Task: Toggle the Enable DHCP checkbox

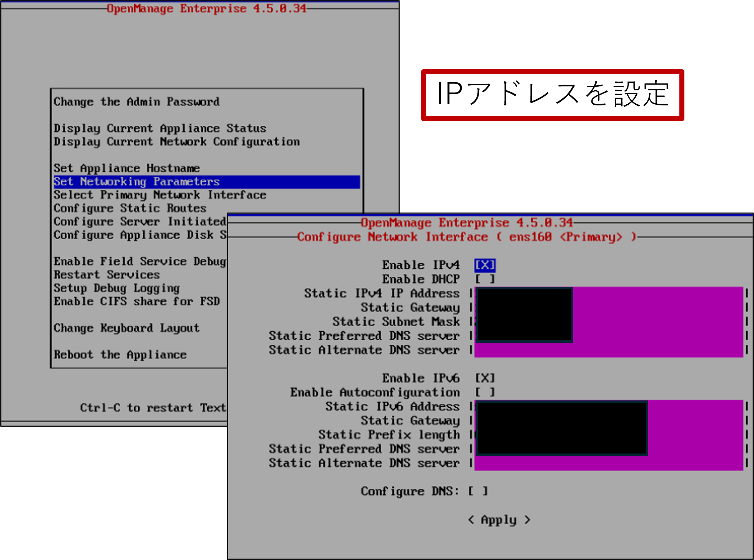Action: tap(485, 279)
